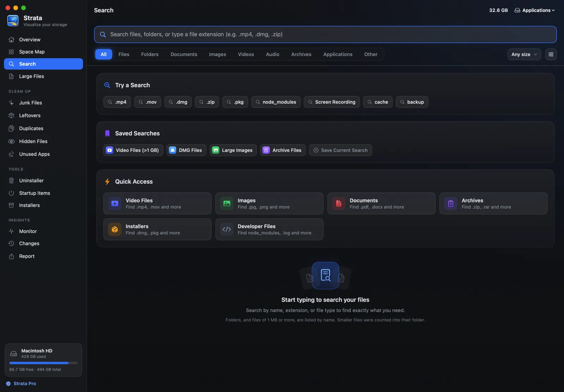
Task: Click into the file search field
Action: click(x=325, y=35)
